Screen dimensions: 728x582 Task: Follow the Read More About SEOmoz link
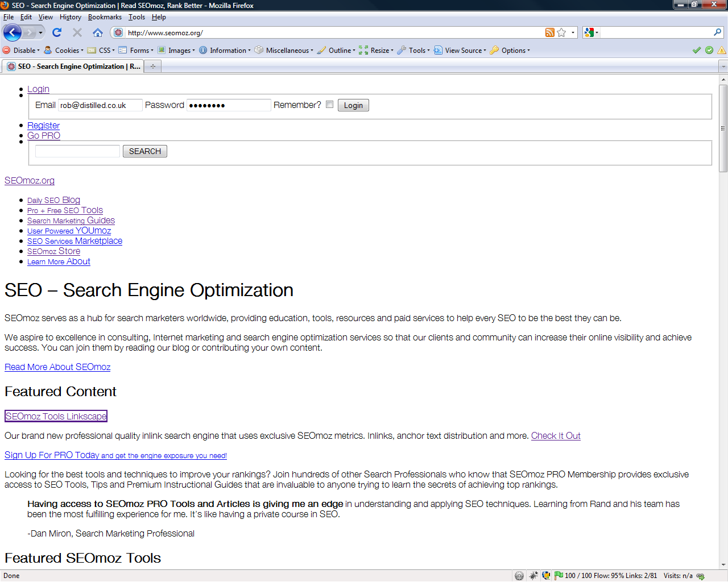pyautogui.click(x=57, y=367)
